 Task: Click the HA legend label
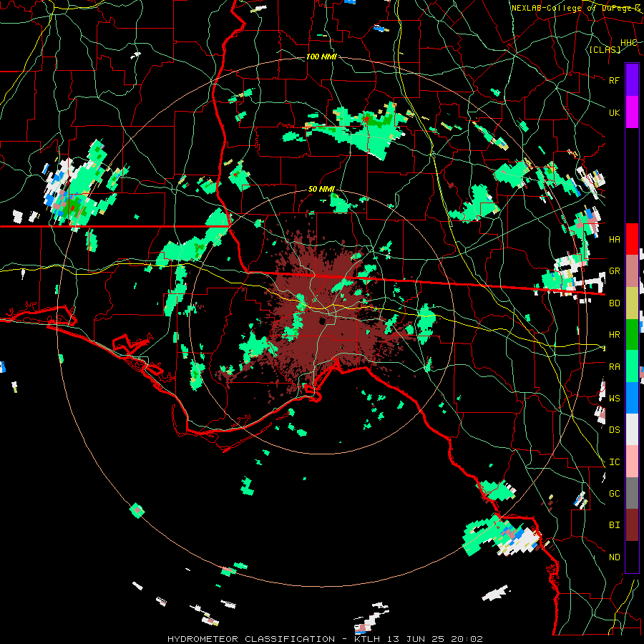tap(614, 239)
